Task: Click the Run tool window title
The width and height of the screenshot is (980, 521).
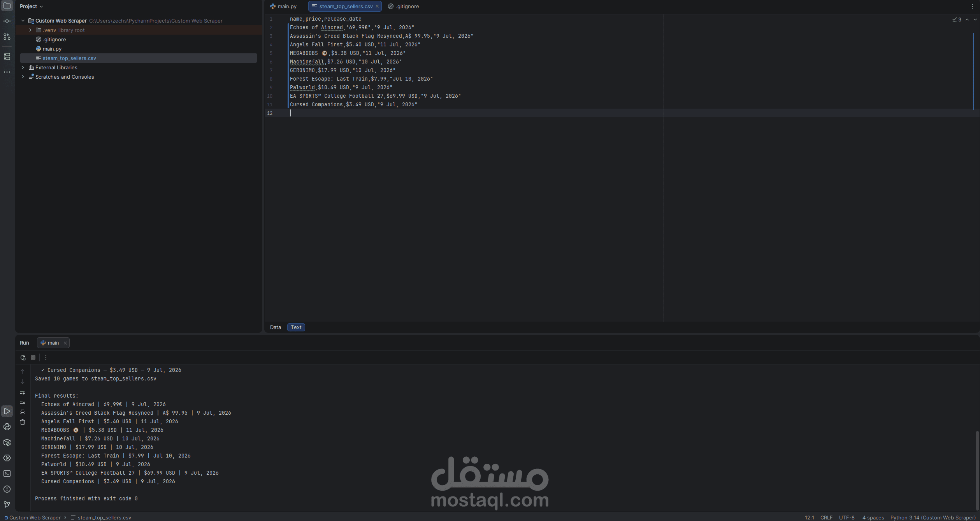Action: tap(25, 343)
